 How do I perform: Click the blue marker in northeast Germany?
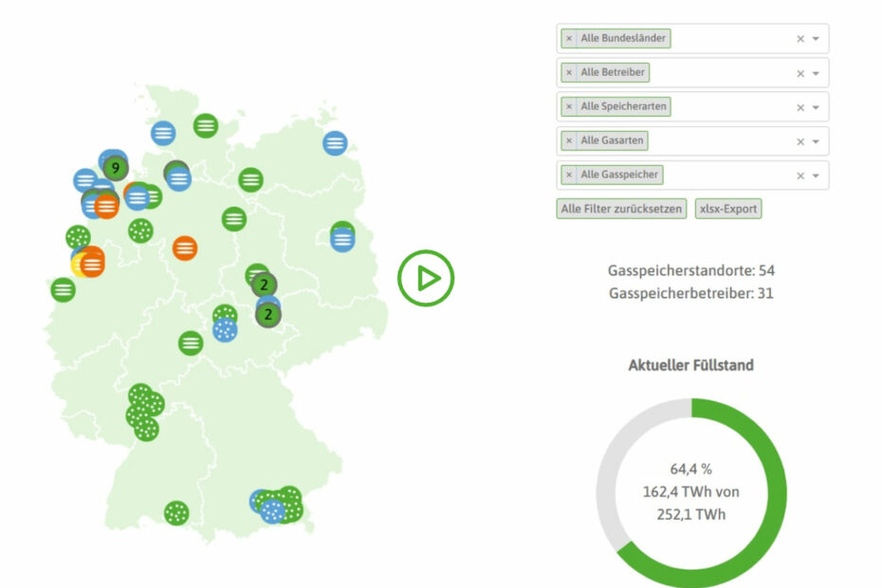pyautogui.click(x=335, y=143)
